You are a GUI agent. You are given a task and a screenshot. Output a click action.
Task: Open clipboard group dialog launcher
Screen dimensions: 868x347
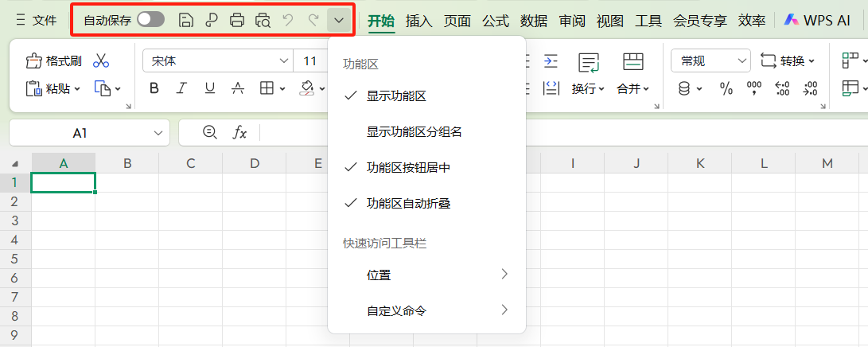tap(128, 107)
